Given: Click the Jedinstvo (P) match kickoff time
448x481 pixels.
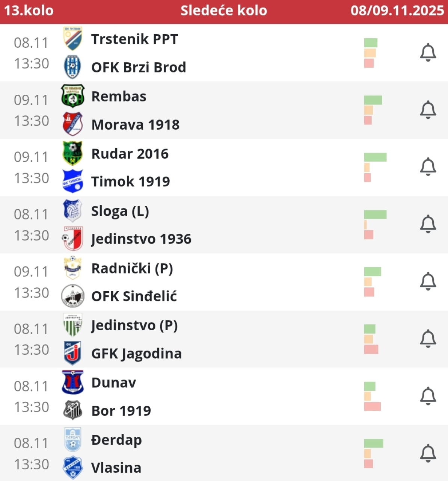Looking at the screenshot, I should point(32,349).
